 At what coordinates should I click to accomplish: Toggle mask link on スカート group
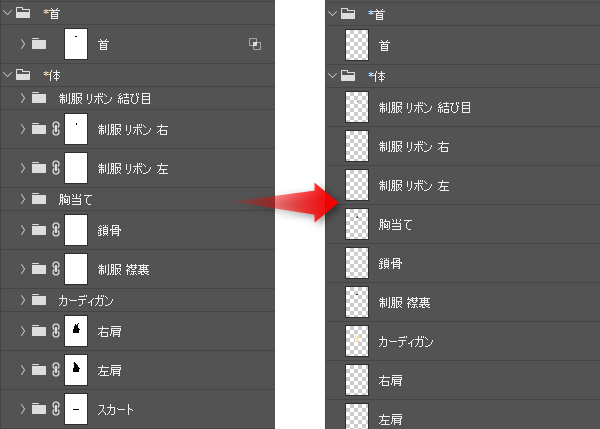tap(56, 409)
